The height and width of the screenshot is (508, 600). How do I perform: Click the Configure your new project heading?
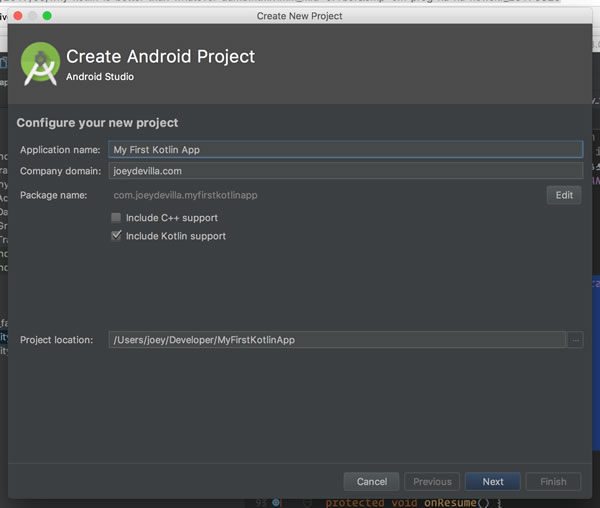tap(97, 123)
